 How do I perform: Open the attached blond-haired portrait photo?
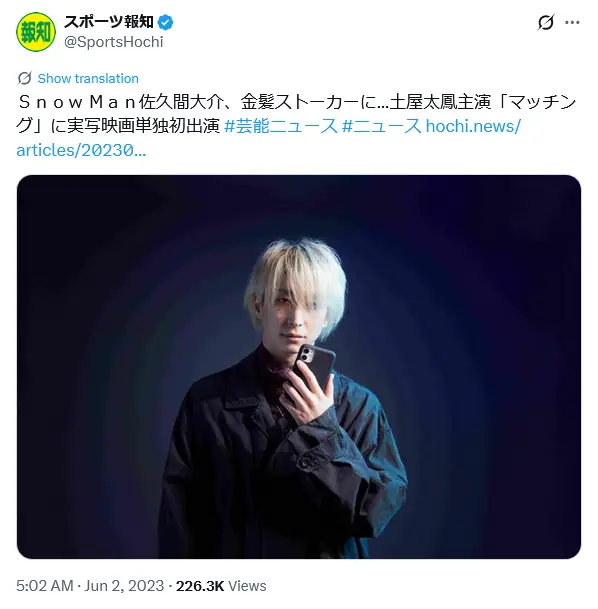pos(299,367)
